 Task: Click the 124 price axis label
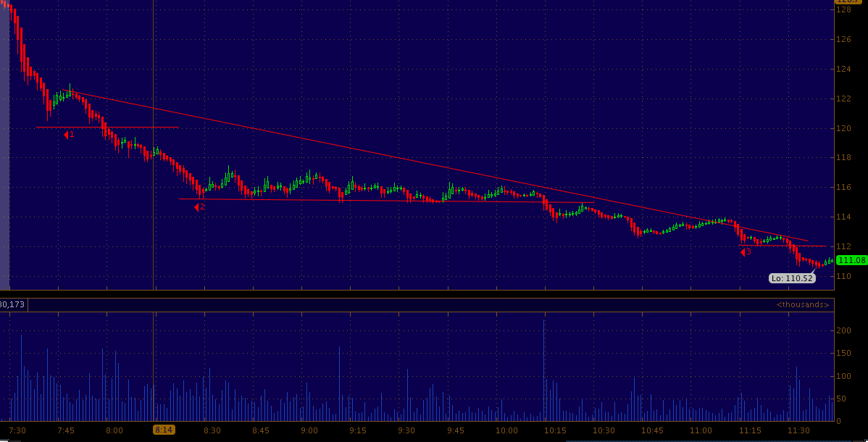pos(843,70)
